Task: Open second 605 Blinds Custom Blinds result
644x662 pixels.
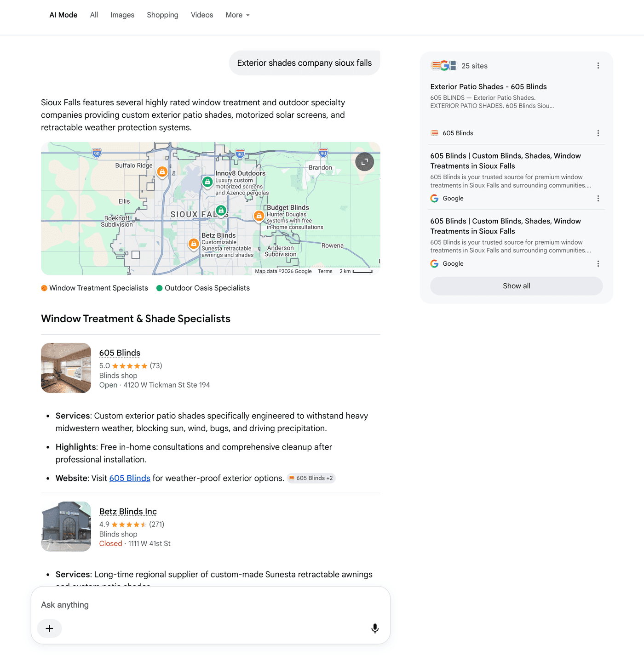Action: pyautogui.click(x=506, y=226)
